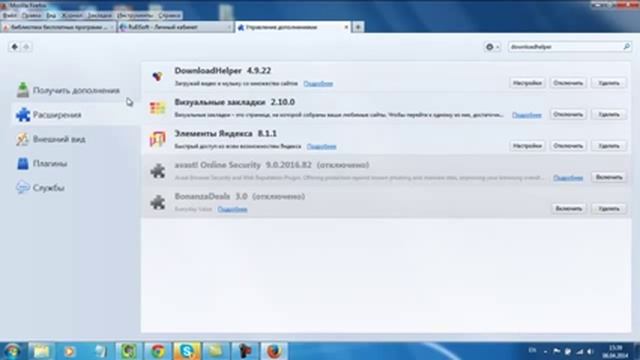Select Визуальные закладки 2.10.0 title text
This screenshot has width=640, height=360.
pyautogui.click(x=235, y=102)
